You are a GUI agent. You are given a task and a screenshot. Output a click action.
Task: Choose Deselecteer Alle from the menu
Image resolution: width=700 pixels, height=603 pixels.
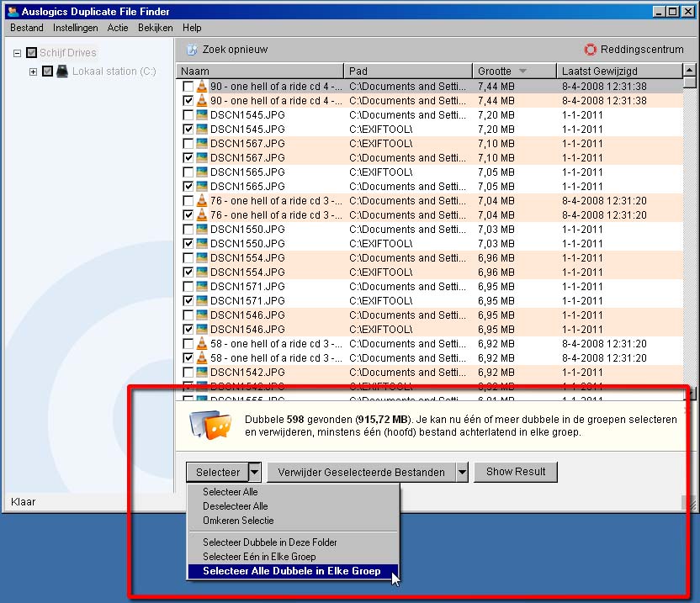[x=293, y=506]
